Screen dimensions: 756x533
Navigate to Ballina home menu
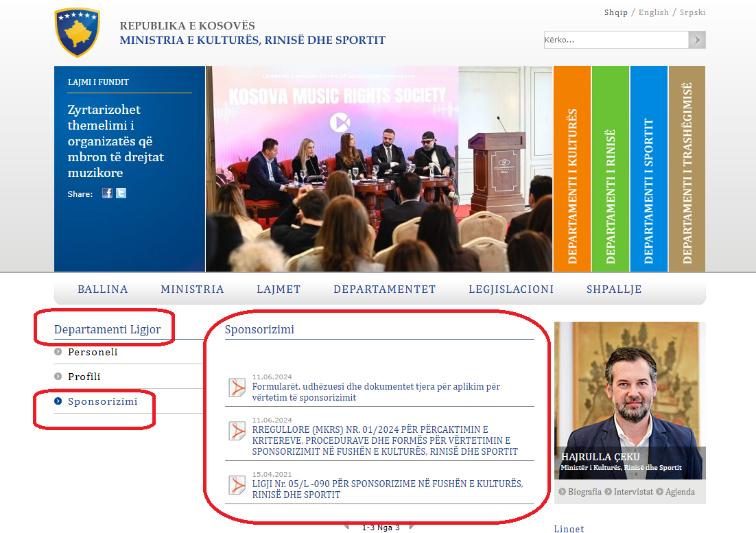point(103,289)
